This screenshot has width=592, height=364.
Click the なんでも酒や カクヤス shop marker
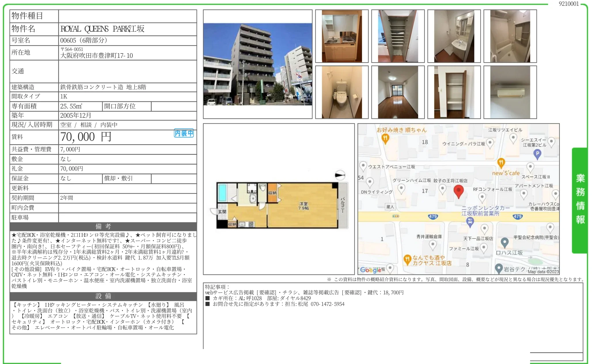pyautogui.click(x=407, y=259)
